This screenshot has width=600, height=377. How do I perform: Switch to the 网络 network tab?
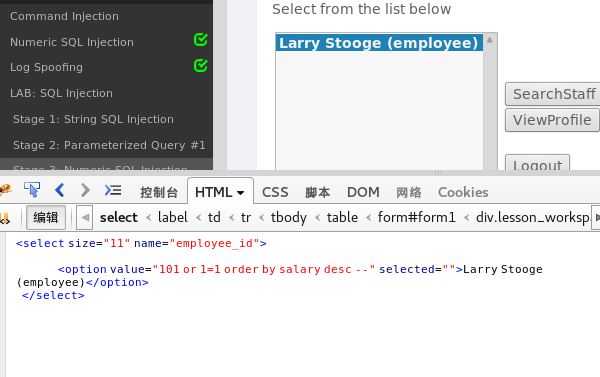[x=408, y=192]
